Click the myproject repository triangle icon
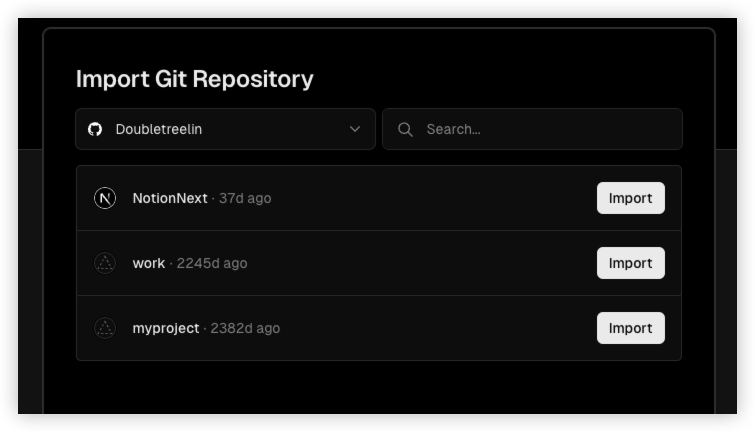The height and width of the screenshot is (432, 755). [105, 328]
